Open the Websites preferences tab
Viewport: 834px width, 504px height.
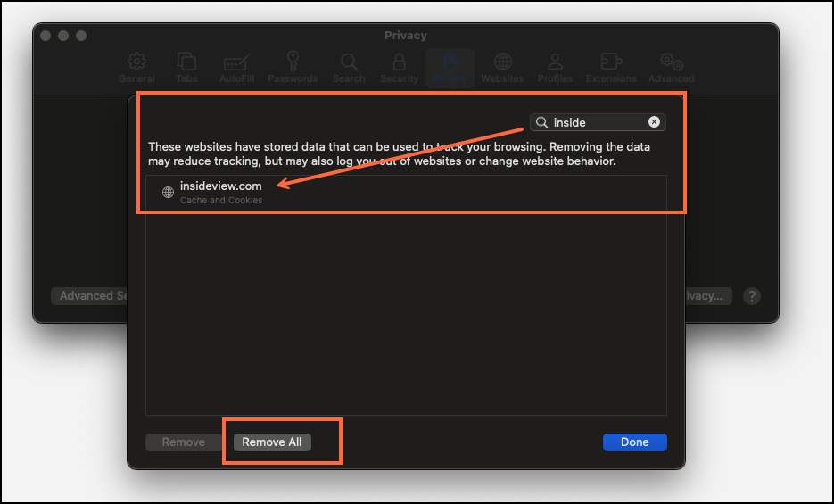coord(502,68)
